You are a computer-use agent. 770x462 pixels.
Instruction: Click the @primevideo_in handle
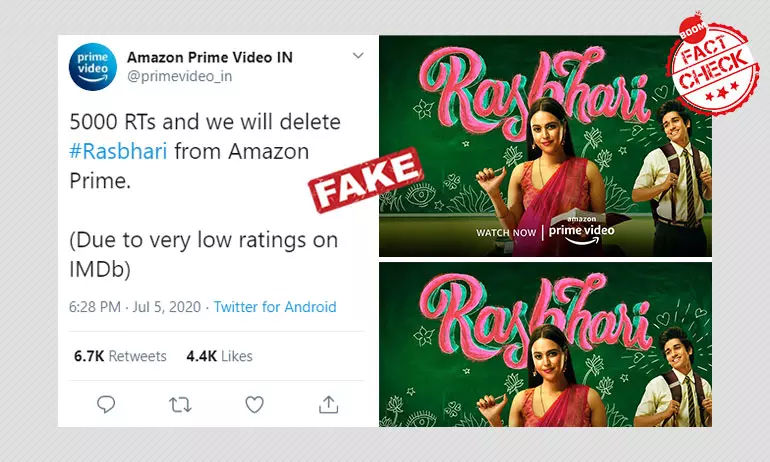(180, 77)
